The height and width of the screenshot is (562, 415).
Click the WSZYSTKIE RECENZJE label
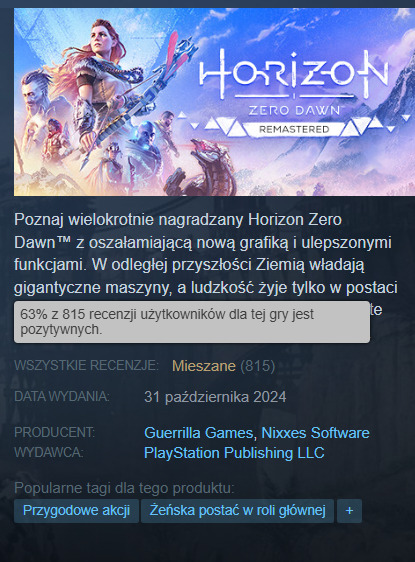click(x=86, y=366)
